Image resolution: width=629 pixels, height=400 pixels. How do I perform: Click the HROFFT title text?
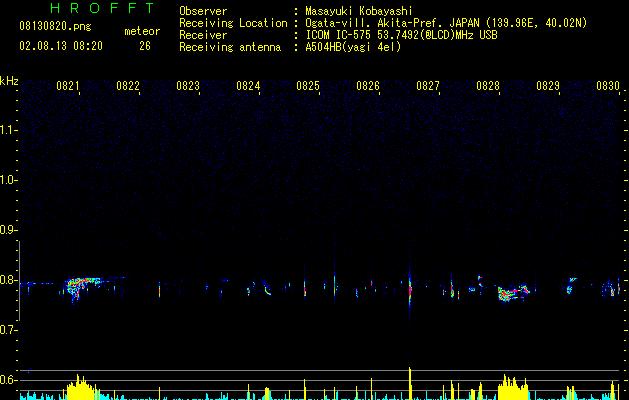(x=103, y=8)
